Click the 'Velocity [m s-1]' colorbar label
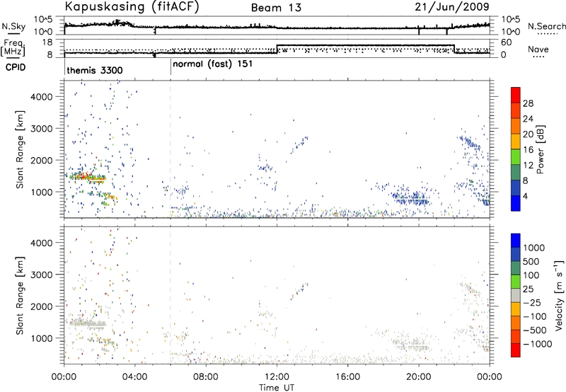 pyautogui.click(x=559, y=295)
